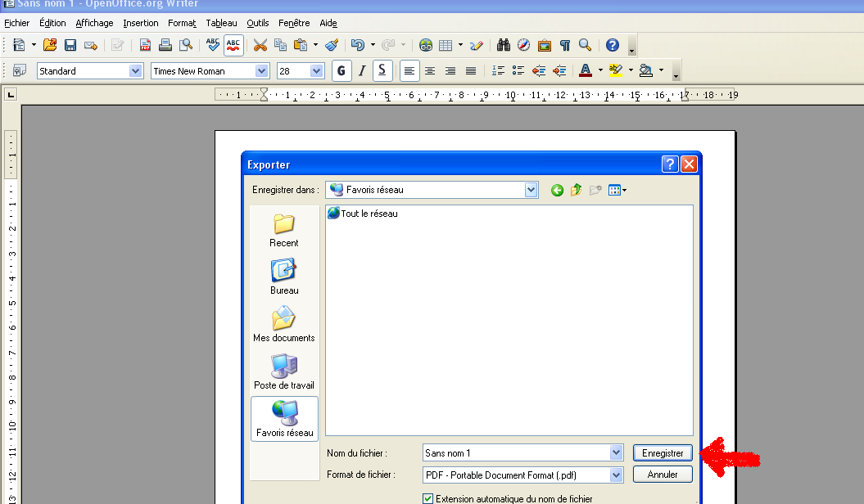864x504 pixels.
Task: Open the Hyperlink globe icon
Action: [x=425, y=45]
